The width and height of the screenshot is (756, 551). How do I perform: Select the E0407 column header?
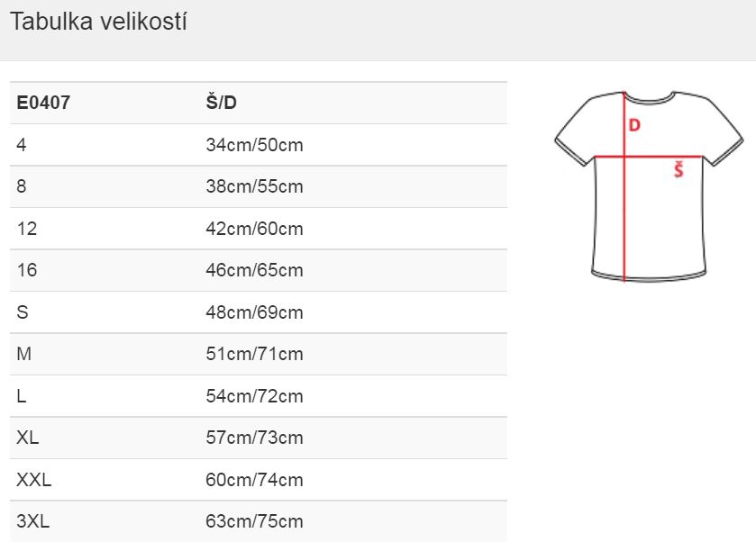43,103
